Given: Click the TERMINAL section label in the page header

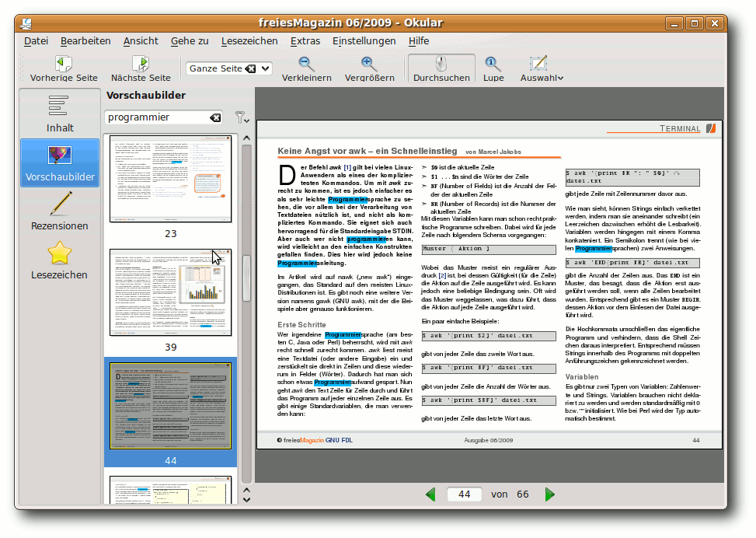Looking at the screenshot, I should [680, 128].
